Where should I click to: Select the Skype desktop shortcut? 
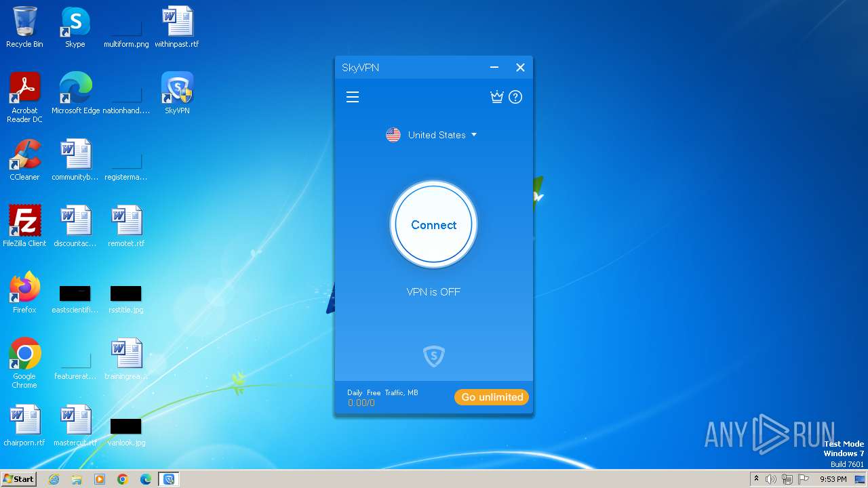[75, 27]
